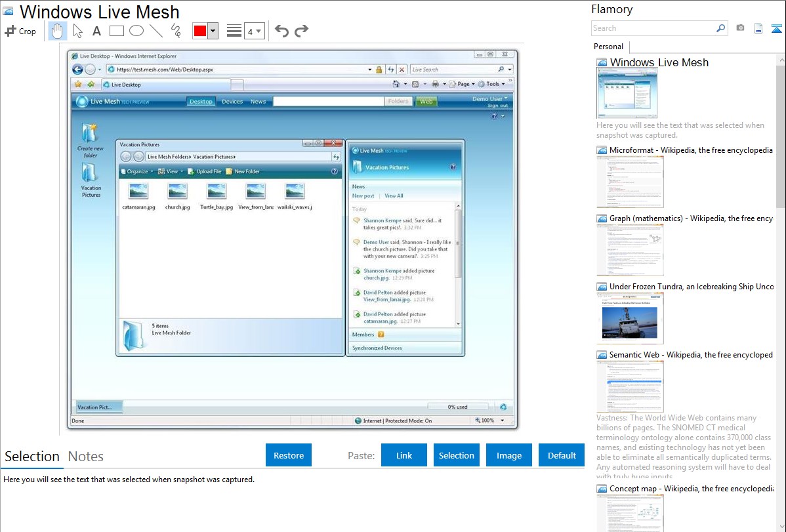
Task: Select the catamaran.jpg file
Action: [138, 196]
